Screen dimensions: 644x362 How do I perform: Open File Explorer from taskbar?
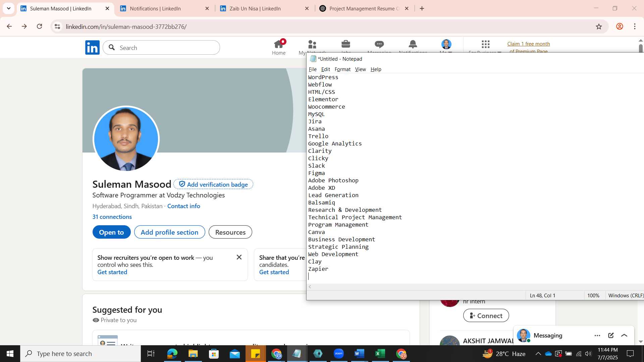click(x=193, y=354)
